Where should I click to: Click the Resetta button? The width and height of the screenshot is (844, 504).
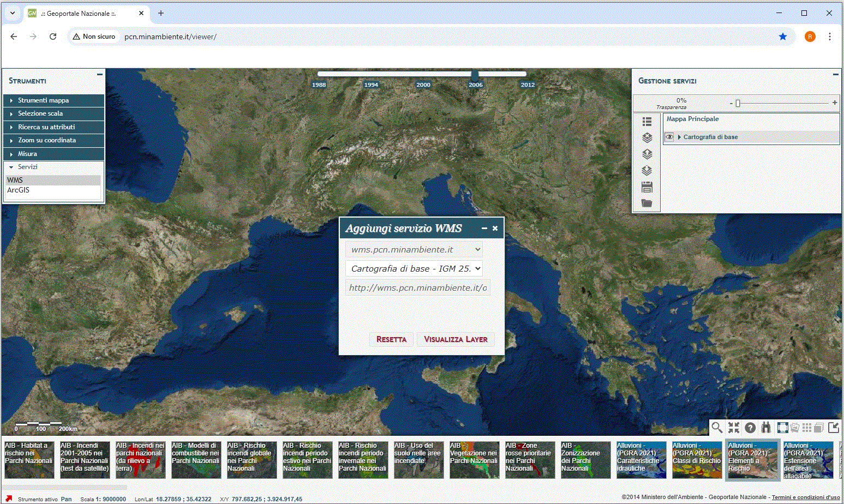pos(391,339)
